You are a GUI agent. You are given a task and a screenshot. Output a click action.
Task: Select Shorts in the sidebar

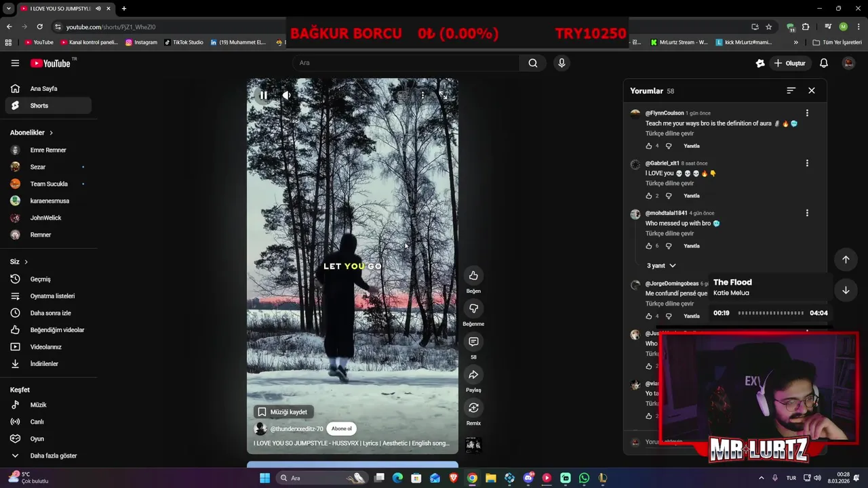pos(48,106)
